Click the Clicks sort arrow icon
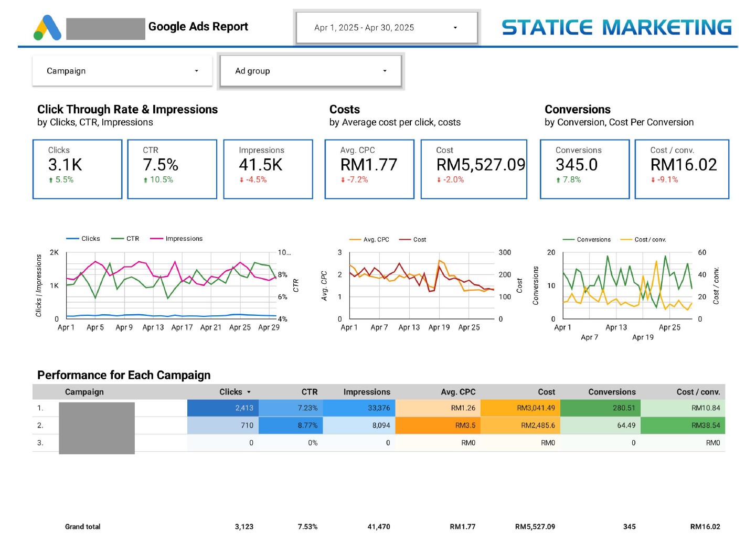The image size is (756, 543). point(249,392)
